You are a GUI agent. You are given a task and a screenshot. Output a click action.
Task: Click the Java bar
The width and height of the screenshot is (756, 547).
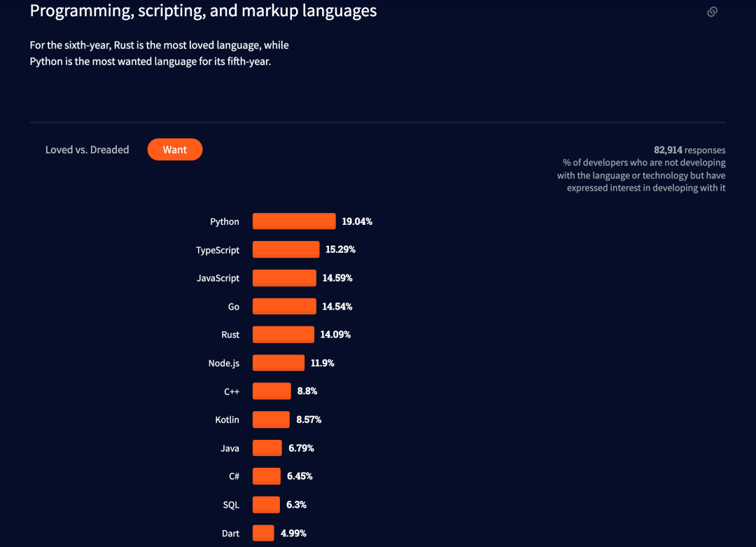[x=267, y=448]
